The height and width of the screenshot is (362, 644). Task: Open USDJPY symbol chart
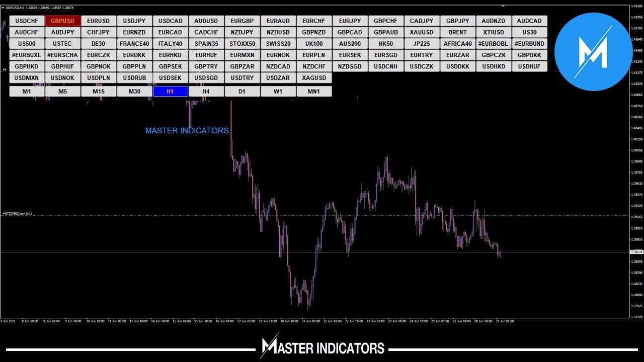[x=134, y=21]
